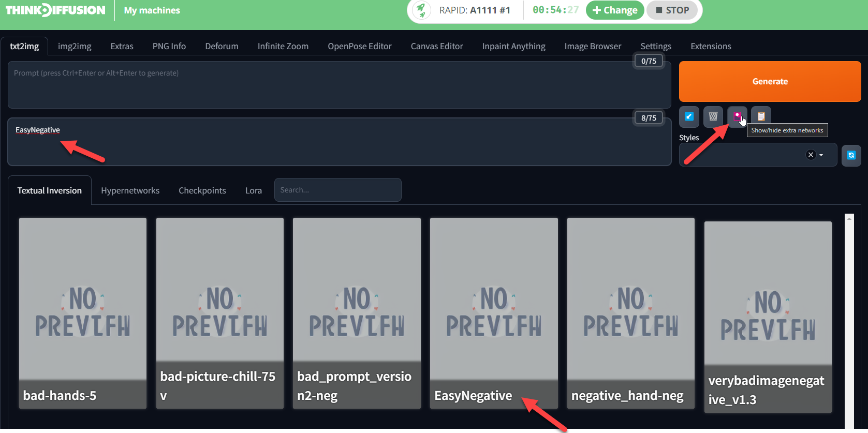
Task: Focus the extra networks Search field
Action: [x=337, y=190]
